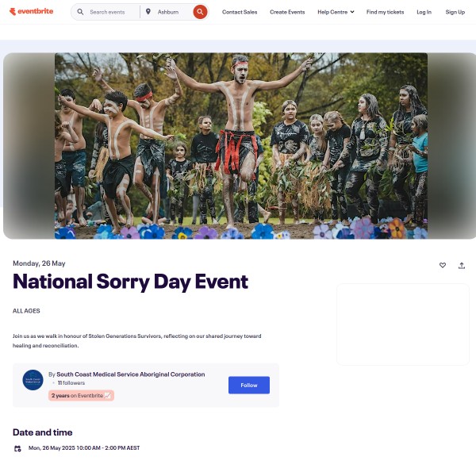Image resolution: width=476 pixels, height=476 pixels.
Task: Click the Sign Up link
Action: 455,12
